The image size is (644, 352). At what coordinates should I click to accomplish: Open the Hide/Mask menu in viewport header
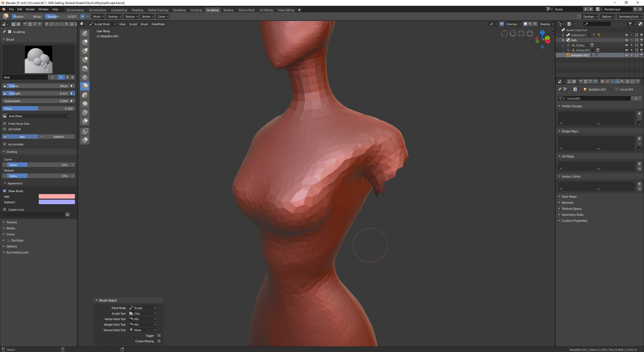tap(158, 24)
